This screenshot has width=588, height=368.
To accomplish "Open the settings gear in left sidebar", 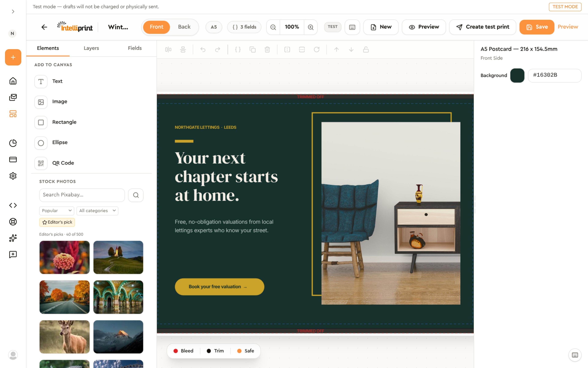I will (x=13, y=176).
